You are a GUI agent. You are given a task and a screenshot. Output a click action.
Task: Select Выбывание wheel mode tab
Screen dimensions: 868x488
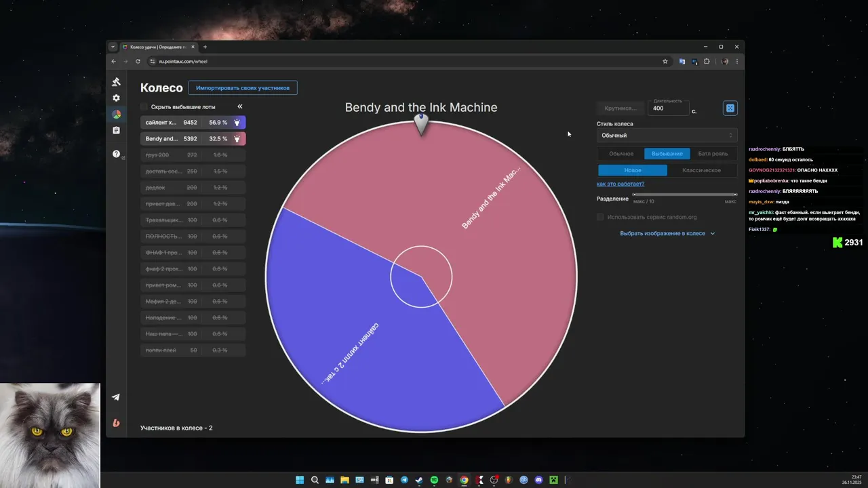pos(667,154)
